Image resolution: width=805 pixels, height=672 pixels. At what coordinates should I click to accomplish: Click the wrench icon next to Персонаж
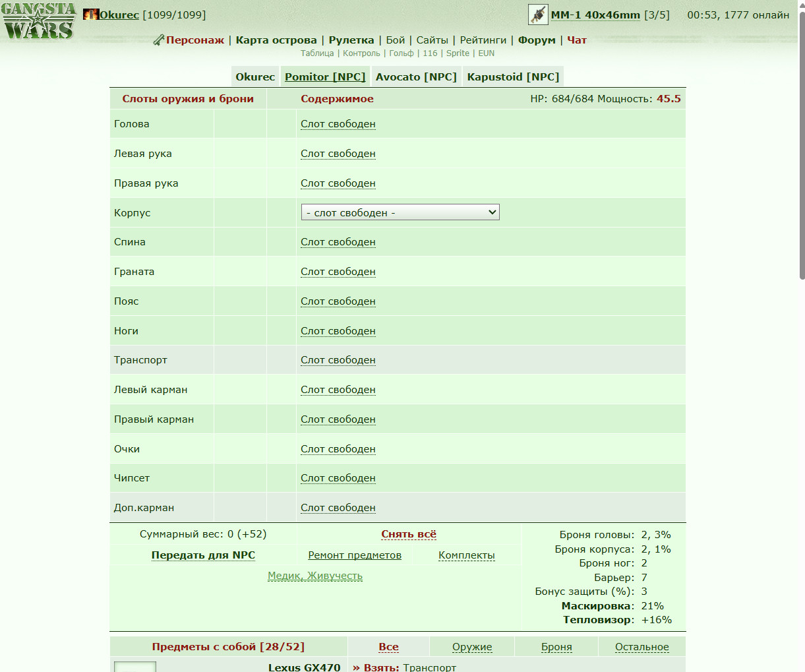tap(158, 40)
